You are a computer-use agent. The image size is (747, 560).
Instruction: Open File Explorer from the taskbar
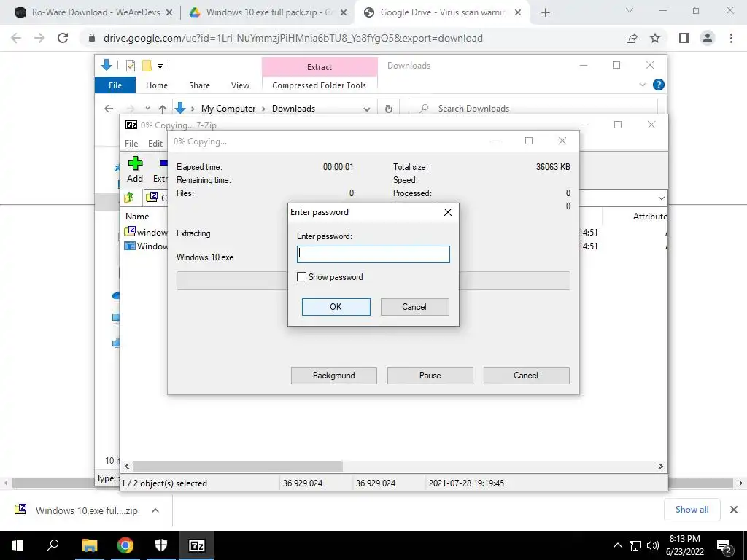pos(89,545)
